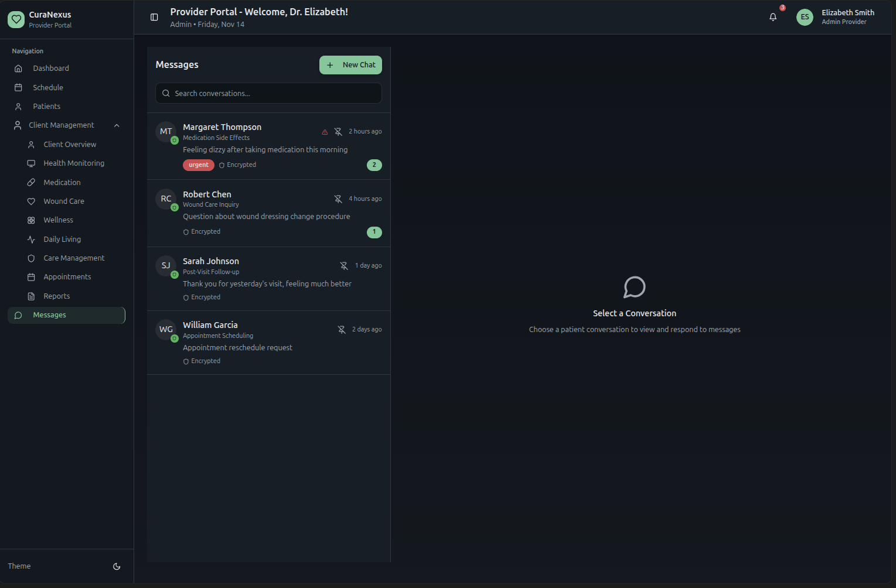This screenshot has width=896, height=588.
Task: Toggle the sidebar panel icon
Action: pos(154,18)
